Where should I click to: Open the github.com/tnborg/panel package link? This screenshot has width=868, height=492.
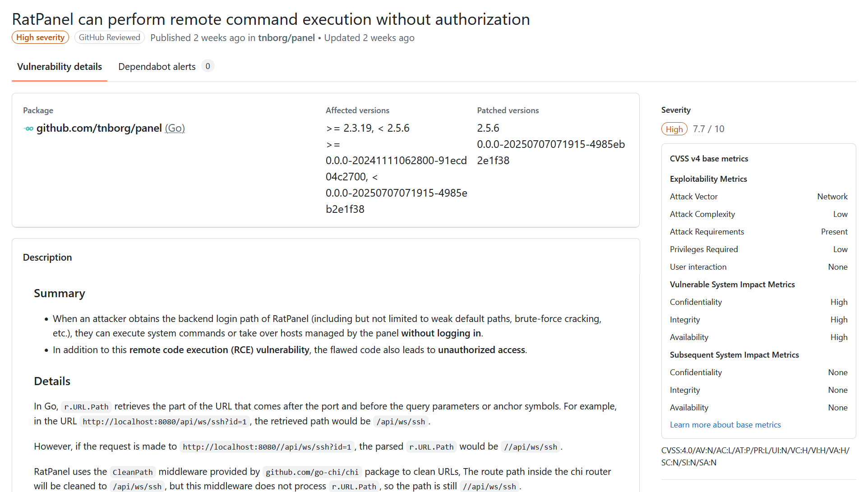(x=99, y=129)
